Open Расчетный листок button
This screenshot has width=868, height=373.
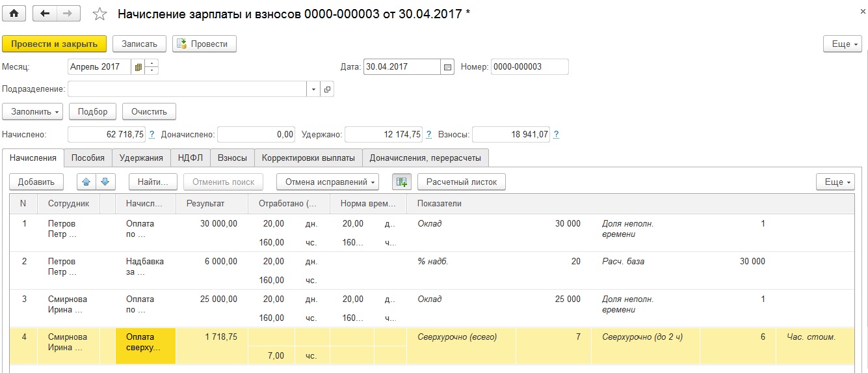(462, 182)
